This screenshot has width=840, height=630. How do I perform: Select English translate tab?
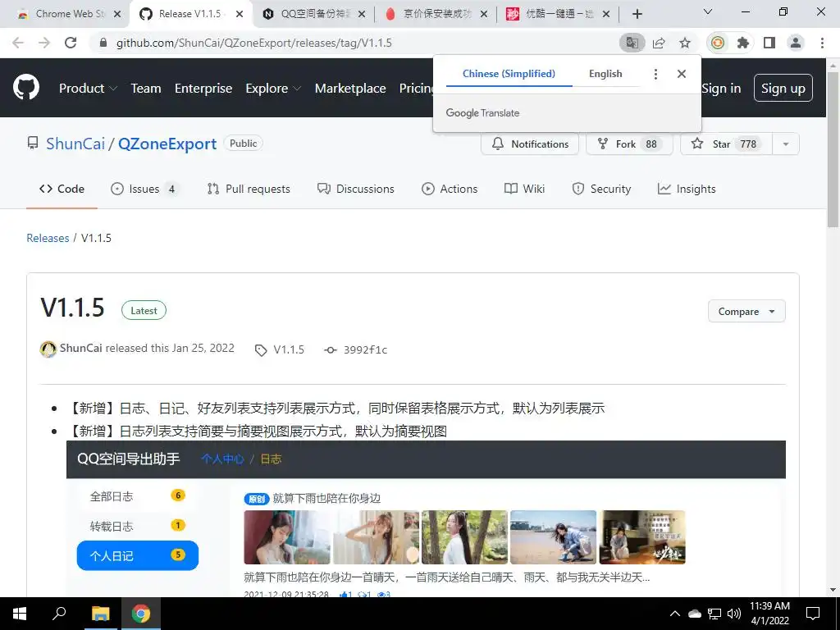coord(605,74)
